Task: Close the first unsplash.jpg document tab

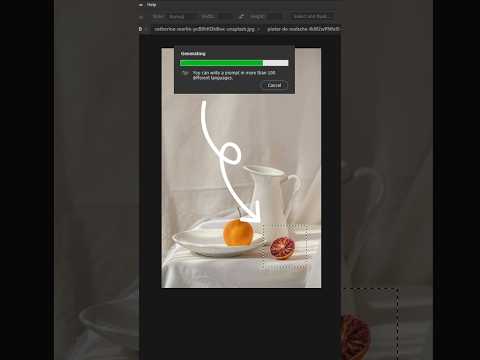Action: (x=259, y=29)
